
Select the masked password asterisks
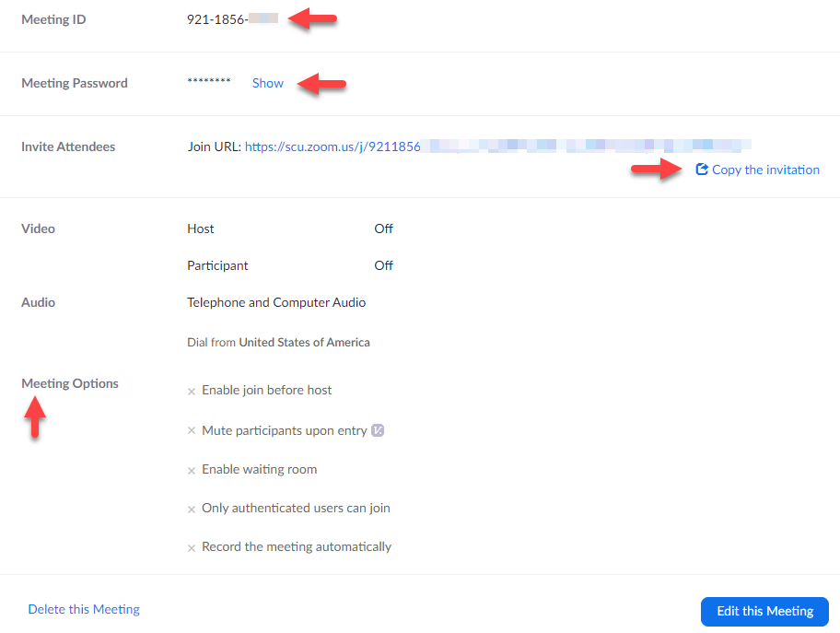(x=209, y=81)
